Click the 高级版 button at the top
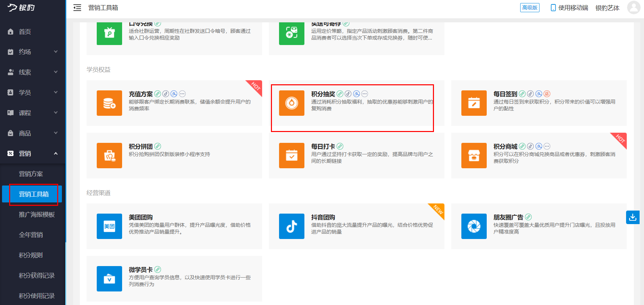The image size is (644, 305). 530,7
